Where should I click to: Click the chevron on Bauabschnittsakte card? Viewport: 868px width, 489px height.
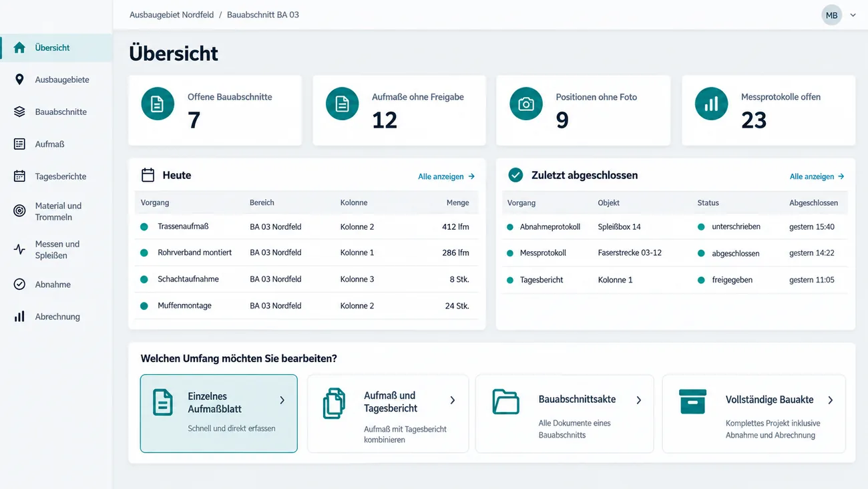pos(639,400)
